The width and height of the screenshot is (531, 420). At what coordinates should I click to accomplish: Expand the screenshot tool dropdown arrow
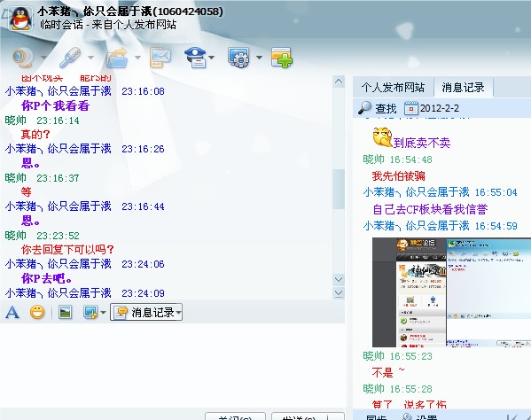coord(104,313)
